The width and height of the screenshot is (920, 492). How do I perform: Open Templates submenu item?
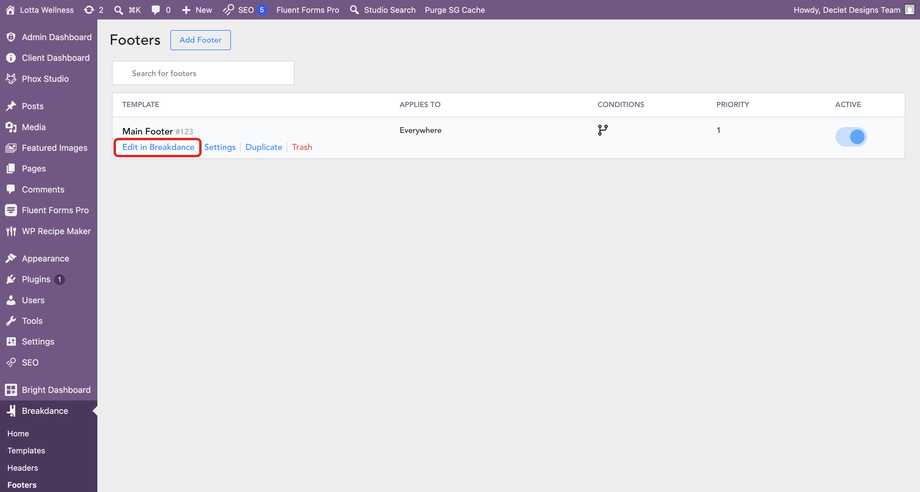pyautogui.click(x=26, y=451)
